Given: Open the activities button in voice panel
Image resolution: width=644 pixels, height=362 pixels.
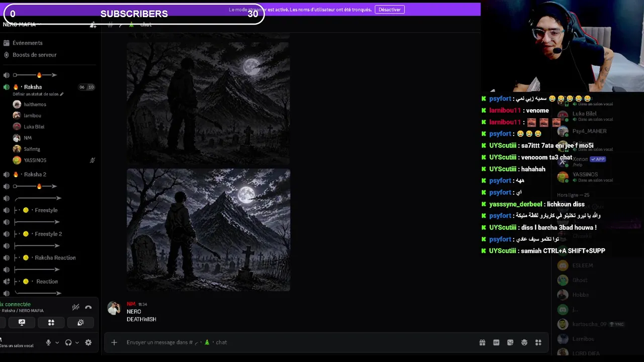Looking at the screenshot, I should [x=51, y=323].
